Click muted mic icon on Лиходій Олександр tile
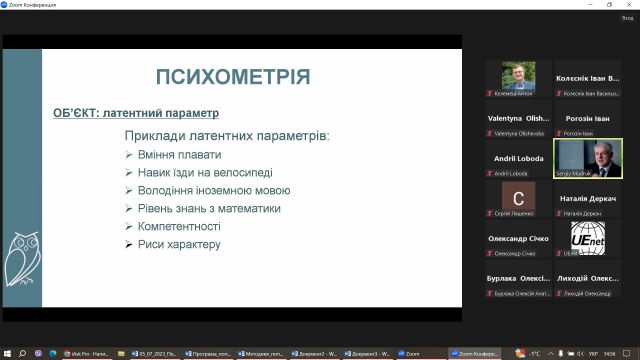 coord(559,293)
